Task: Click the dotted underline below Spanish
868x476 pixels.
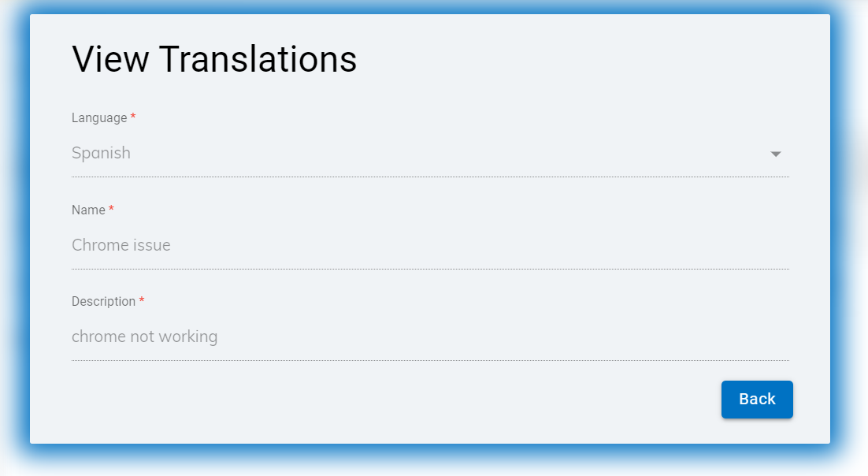Action: point(430,177)
